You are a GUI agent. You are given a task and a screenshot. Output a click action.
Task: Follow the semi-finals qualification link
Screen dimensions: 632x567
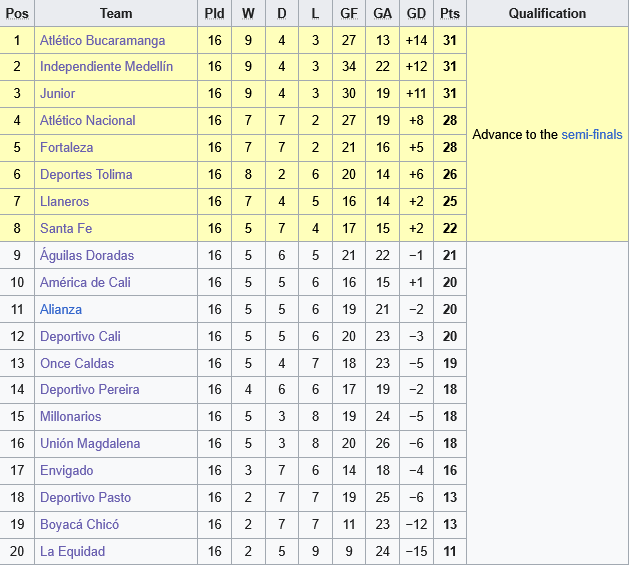click(591, 134)
